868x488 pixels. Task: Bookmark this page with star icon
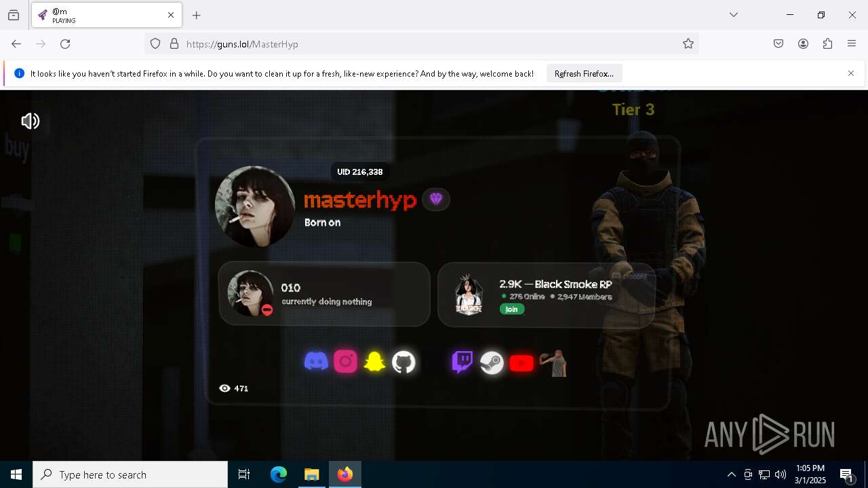pyautogui.click(x=688, y=44)
